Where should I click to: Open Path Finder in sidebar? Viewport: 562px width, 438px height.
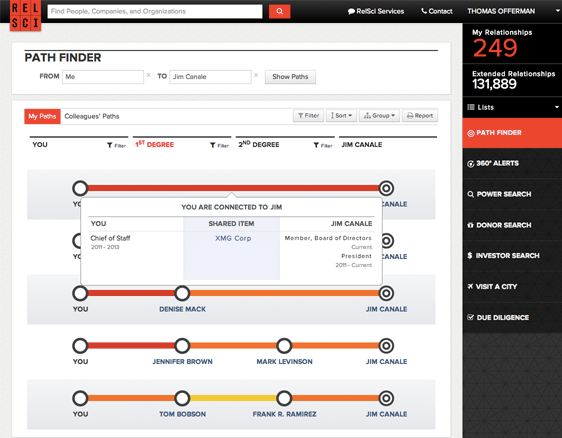click(513, 133)
